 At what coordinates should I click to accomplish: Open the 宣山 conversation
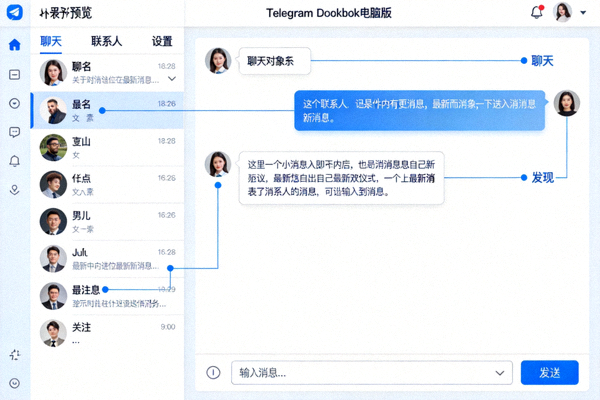(x=108, y=147)
